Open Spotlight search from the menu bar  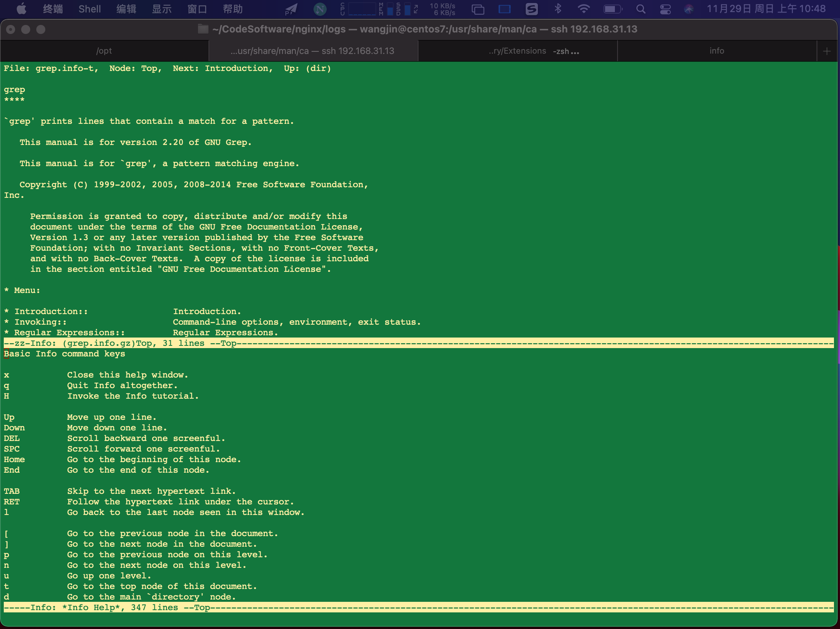point(641,9)
